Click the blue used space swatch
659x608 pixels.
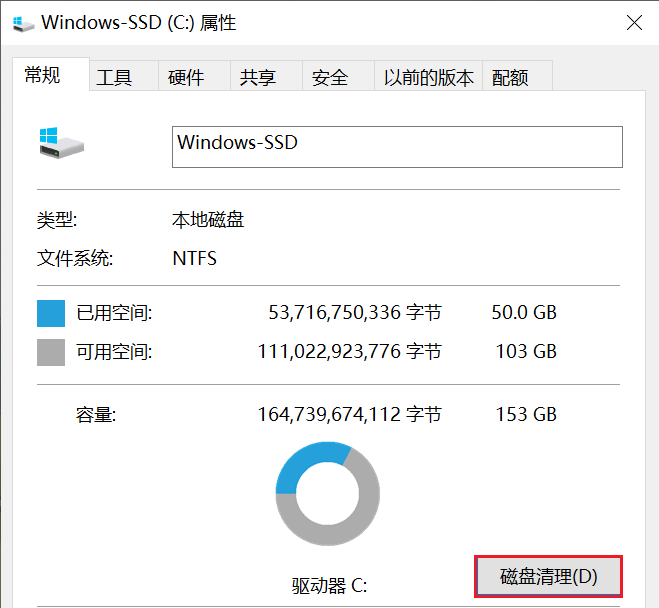[51, 313]
